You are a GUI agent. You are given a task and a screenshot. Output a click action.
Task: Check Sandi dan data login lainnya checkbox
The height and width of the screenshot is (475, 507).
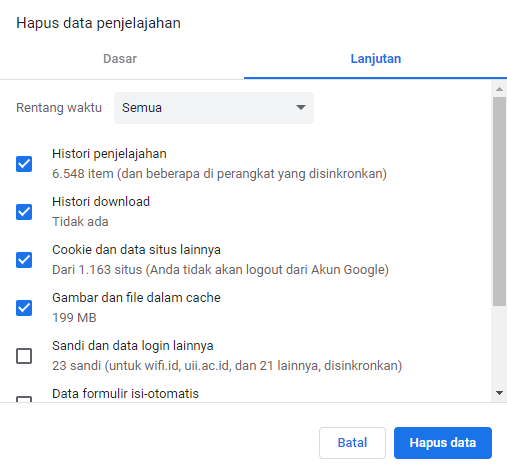24,356
